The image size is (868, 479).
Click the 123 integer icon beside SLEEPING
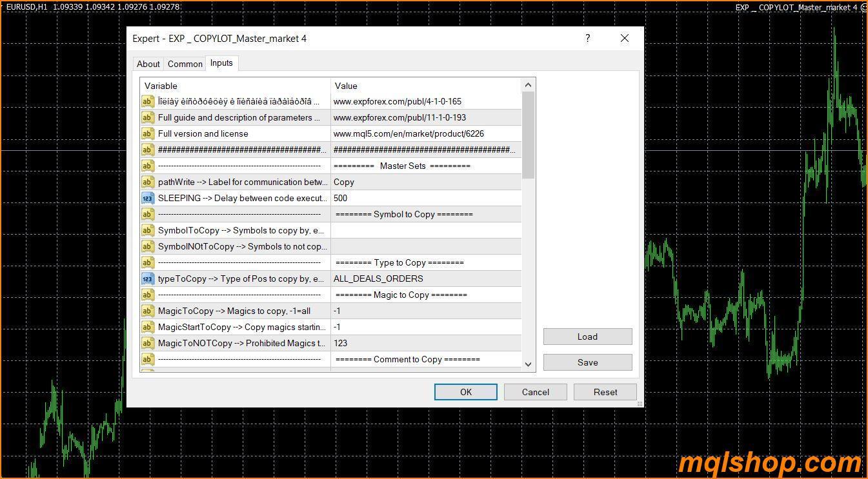tap(147, 198)
